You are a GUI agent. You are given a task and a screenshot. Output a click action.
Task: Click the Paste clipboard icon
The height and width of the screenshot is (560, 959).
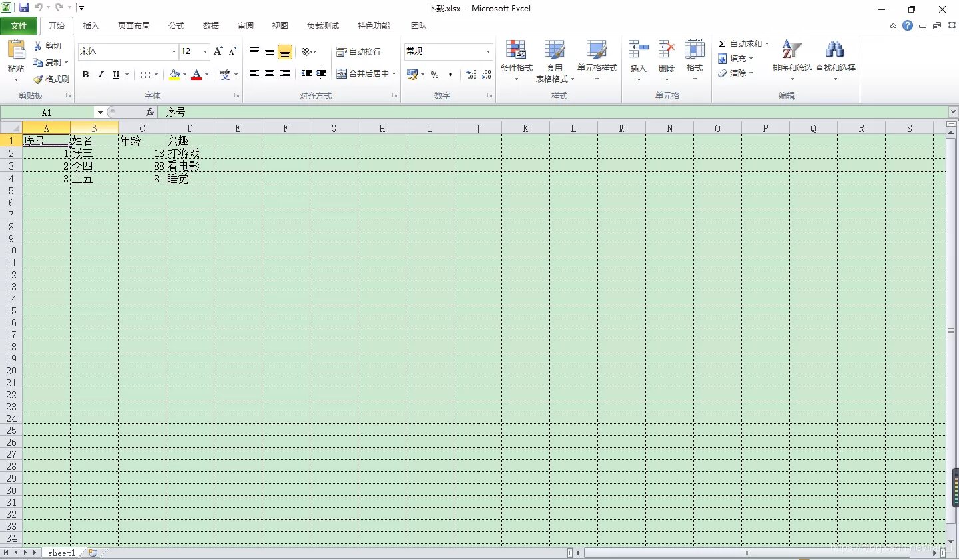pyautogui.click(x=16, y=50)
